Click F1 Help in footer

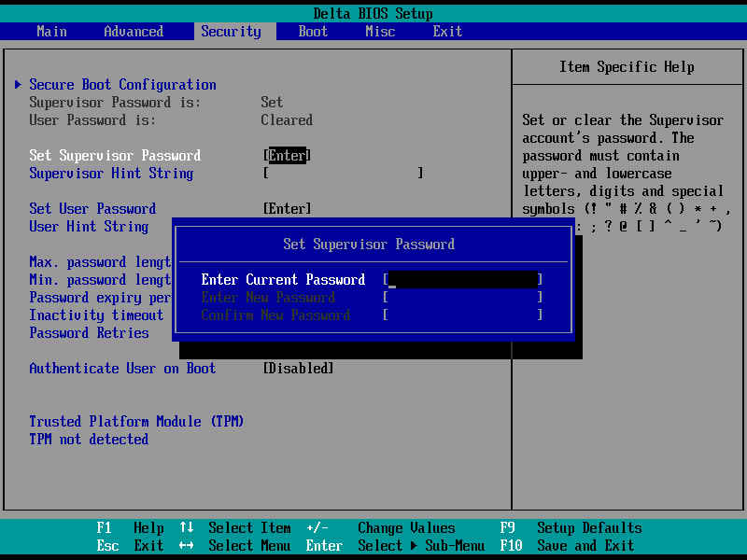pyautogui.click(x=130, y=528)
